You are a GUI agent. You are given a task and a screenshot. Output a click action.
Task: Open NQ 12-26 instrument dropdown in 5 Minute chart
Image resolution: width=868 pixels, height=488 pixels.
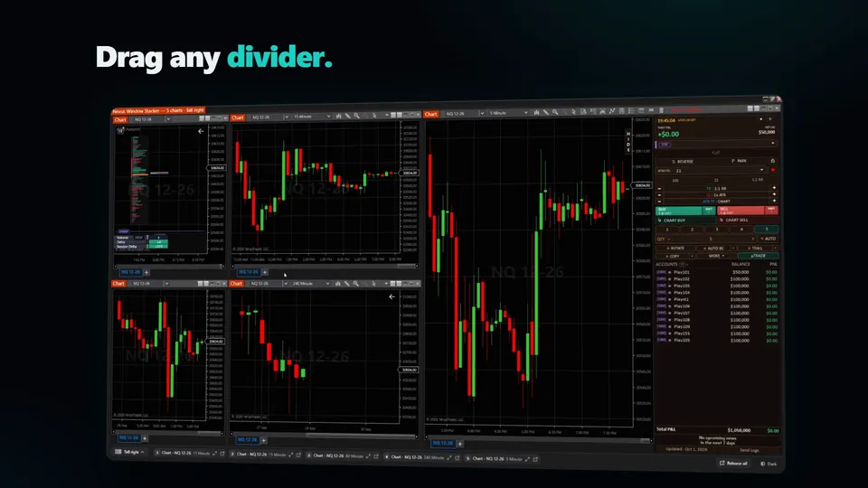point(482,113)
